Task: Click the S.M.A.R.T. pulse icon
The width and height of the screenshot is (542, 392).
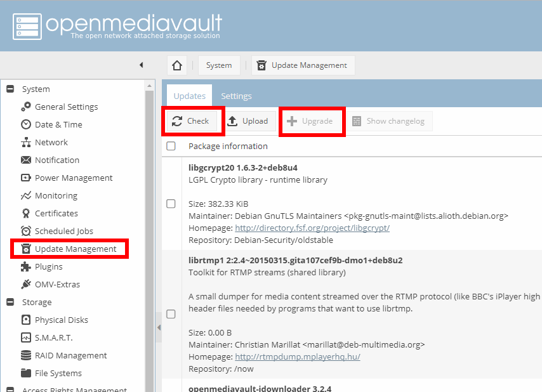Action: coord(26,337)
